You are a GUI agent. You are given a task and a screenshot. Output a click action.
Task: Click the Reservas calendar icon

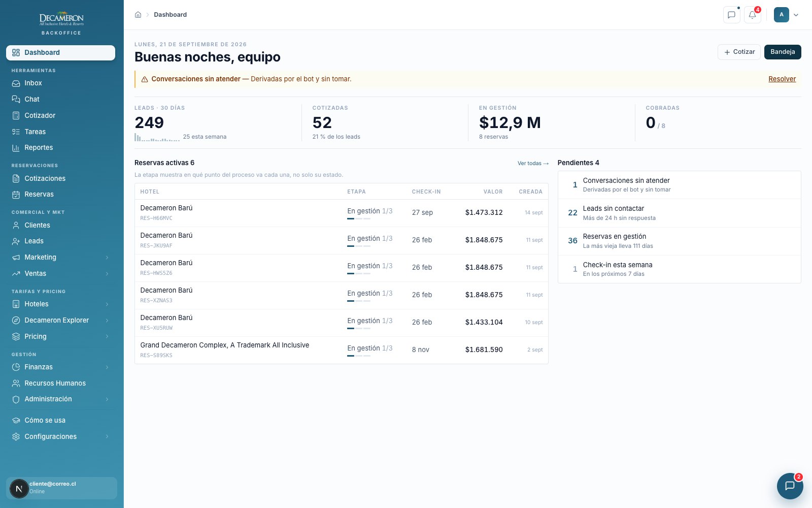(16, 195)
